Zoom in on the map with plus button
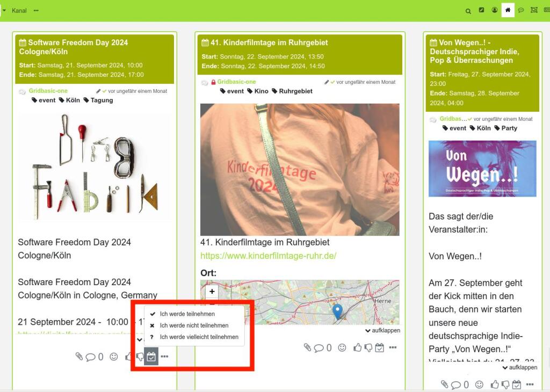Screen dimensions: 550x392 212,292
